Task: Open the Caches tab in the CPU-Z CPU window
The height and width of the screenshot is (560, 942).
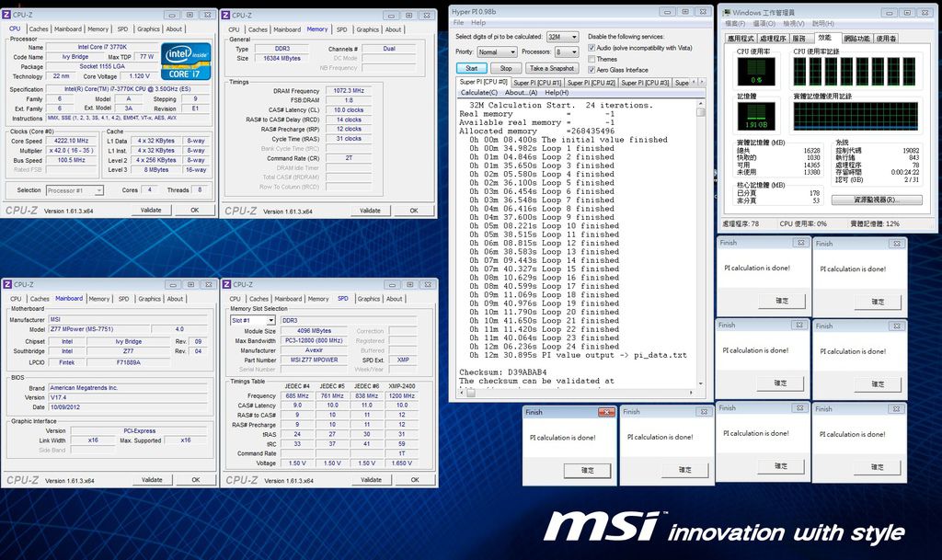Action: coord(39,29)
